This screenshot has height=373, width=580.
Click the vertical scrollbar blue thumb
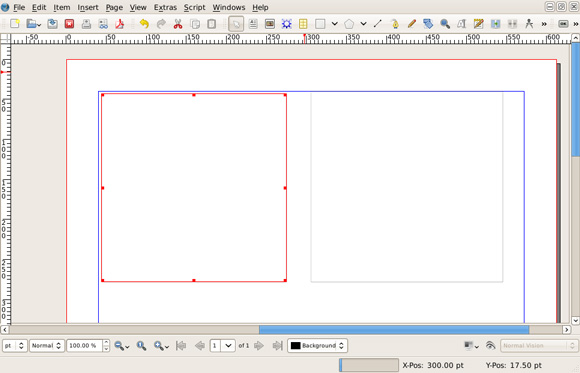(576, 99)
